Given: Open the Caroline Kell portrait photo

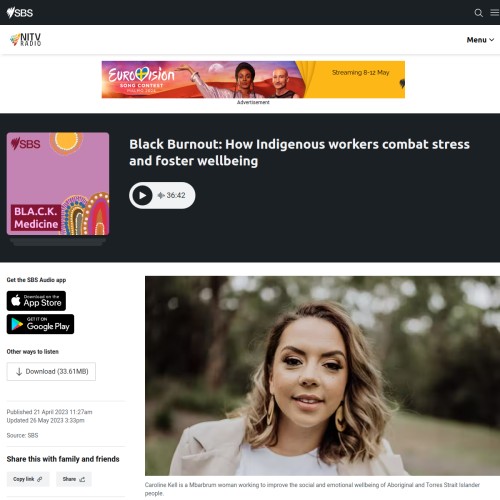Looking at the screenshot, I should 322,376.
